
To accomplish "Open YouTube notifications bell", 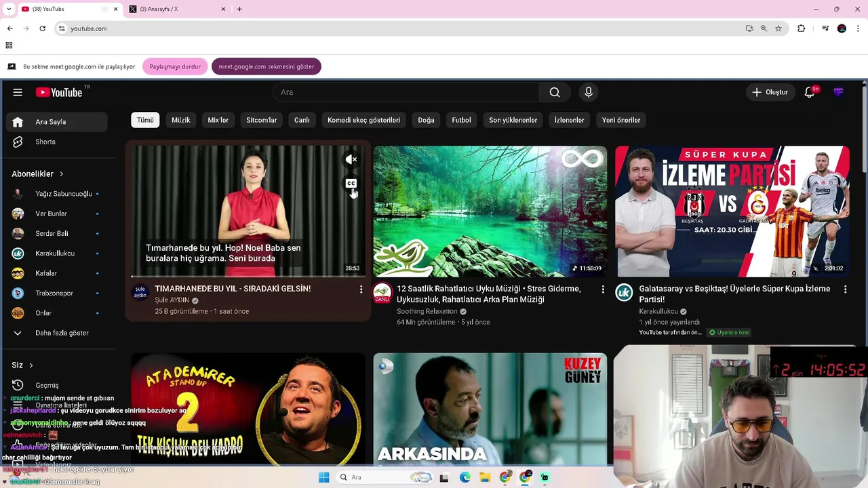I will 809,92.
